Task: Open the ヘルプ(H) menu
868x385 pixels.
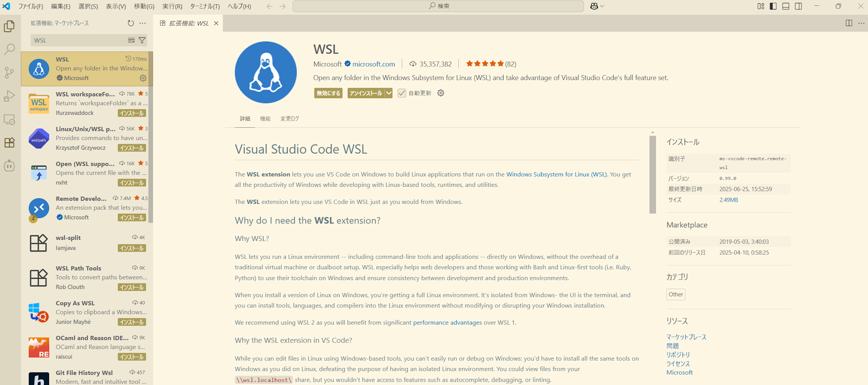Action: click(x=240, y=6)
